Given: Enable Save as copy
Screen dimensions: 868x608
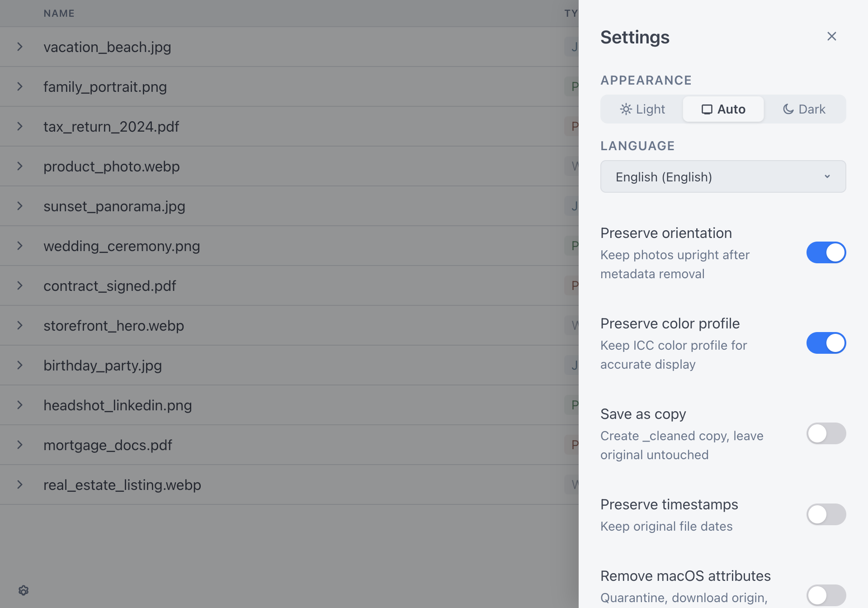Looking at the screenshot, I should pos(826,433).
